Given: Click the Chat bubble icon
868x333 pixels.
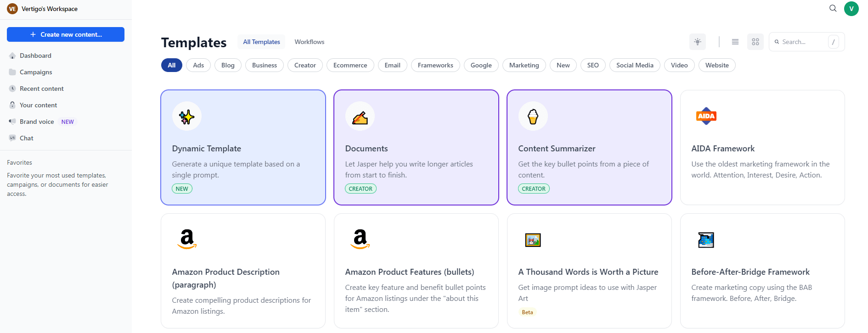Looking at the screenshot, I should pos(12,138).
